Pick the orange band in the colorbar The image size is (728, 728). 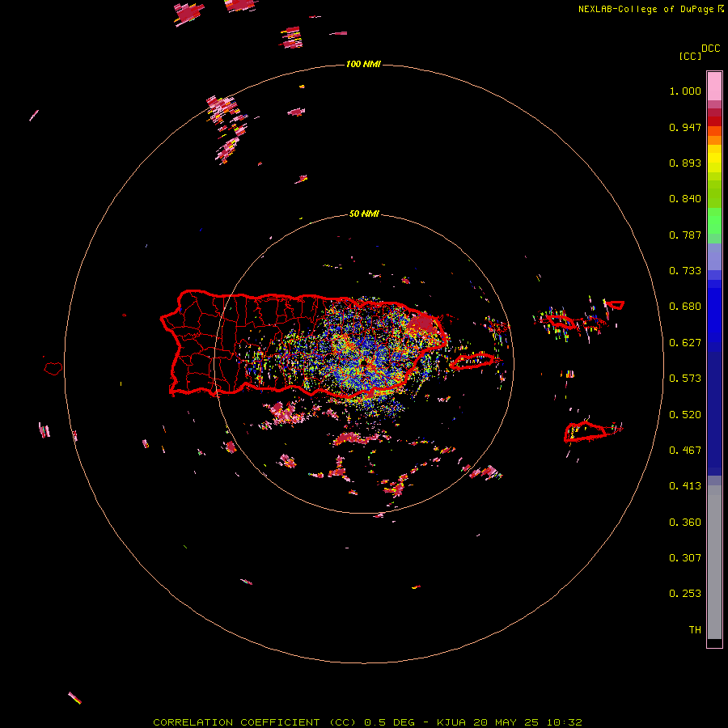714,140
